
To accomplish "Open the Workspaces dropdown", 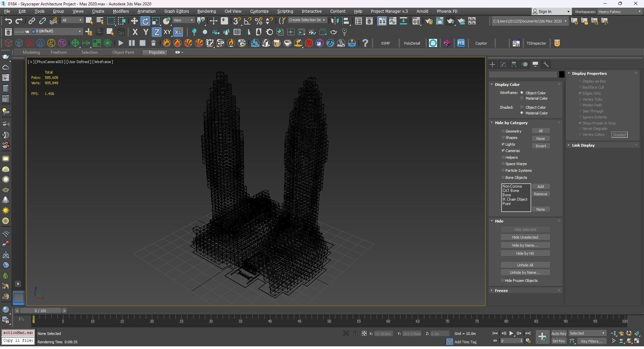I will (620, 11).
